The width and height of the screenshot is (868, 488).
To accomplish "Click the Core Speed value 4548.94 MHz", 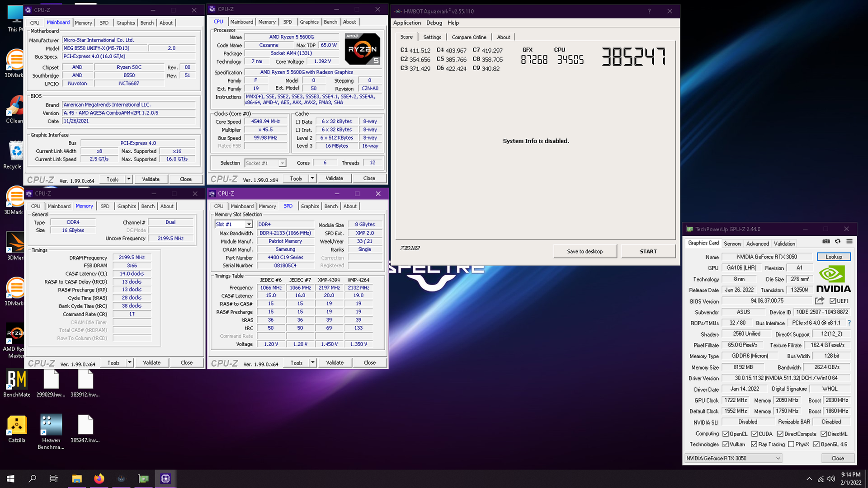I will coord(266,122).
